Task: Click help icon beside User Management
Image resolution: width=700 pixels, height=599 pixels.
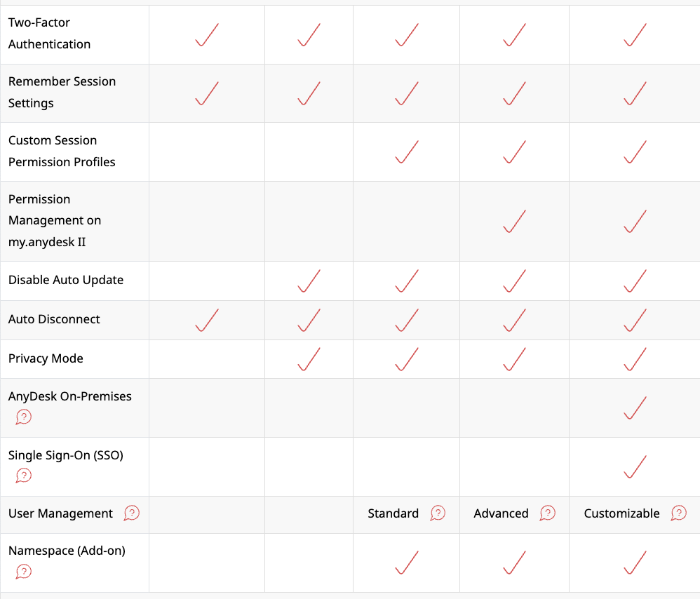Action: point(131,513)
